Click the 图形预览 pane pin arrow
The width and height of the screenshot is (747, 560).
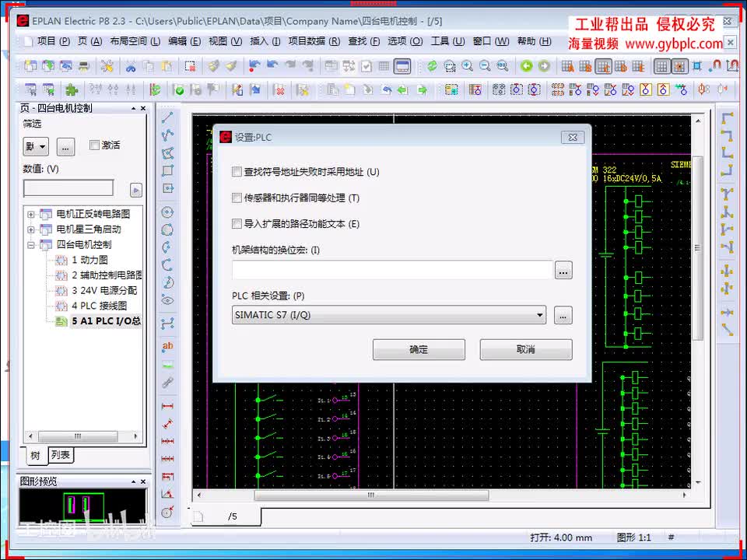pyautogui.click(x=133, y=482)
